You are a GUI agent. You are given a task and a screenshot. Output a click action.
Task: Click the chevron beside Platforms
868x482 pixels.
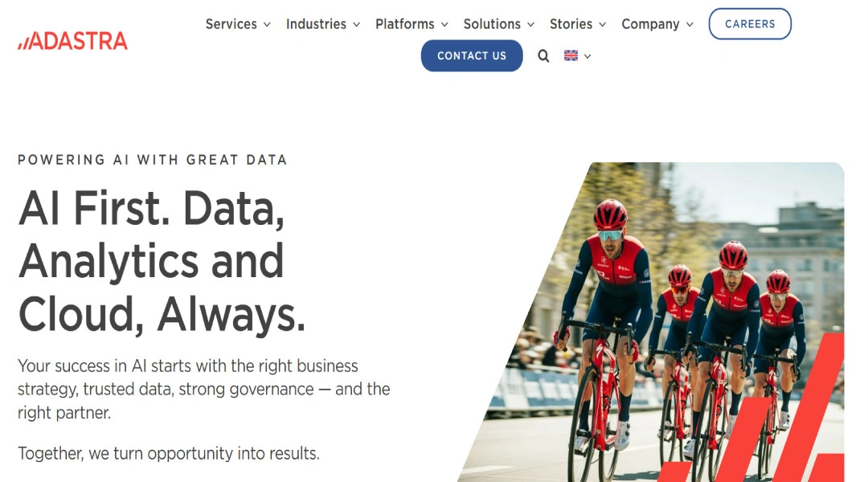(x=444, y=25)
